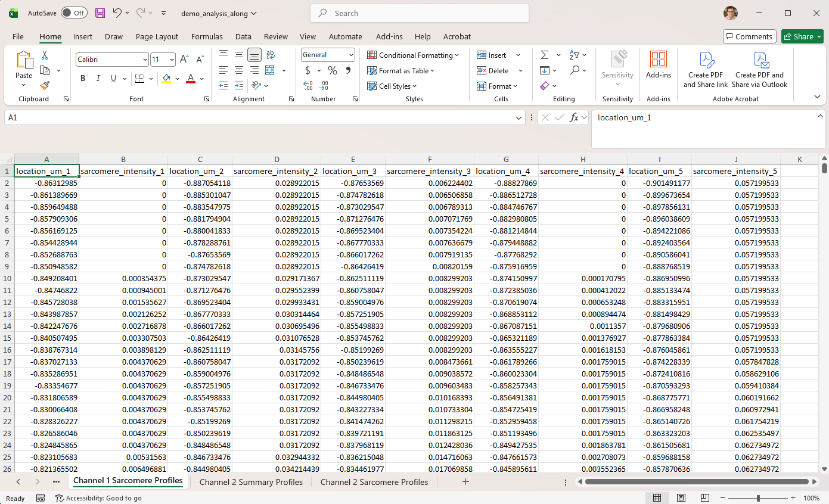Open the General number format dropdown

(351, 55)
